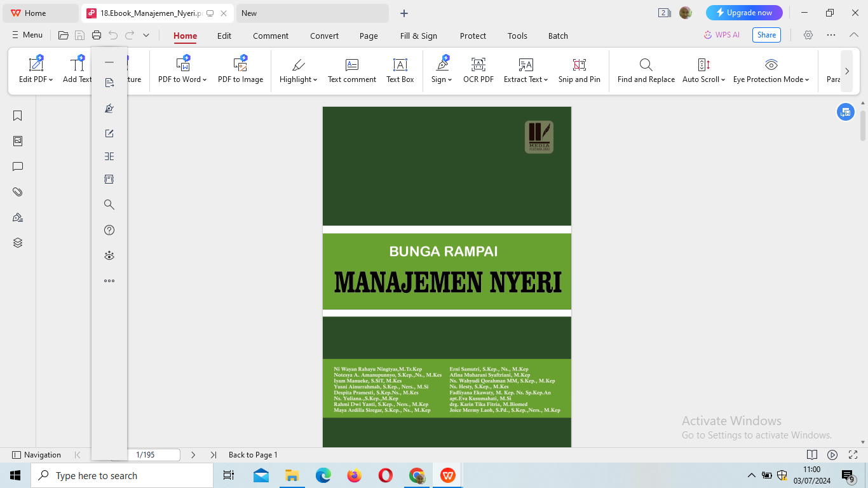Jump to the last page

(x=214, y=455)
